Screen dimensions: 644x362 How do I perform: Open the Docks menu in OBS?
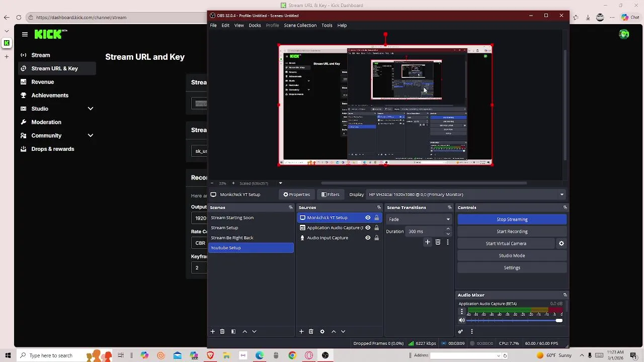(x=255, y=25)
